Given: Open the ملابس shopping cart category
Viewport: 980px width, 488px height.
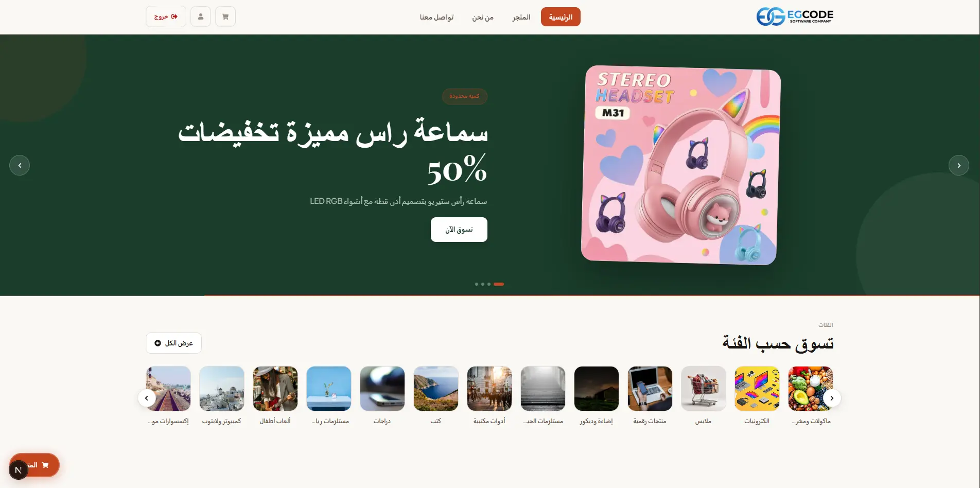Looking at the screenshot, I should tap(703, 389).
